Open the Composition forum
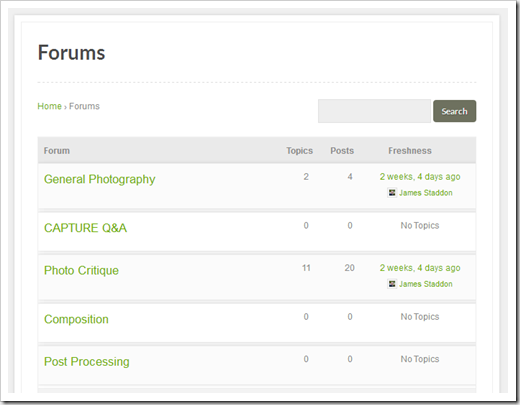This screenshot has width=520, height=405. pos(76,319)
